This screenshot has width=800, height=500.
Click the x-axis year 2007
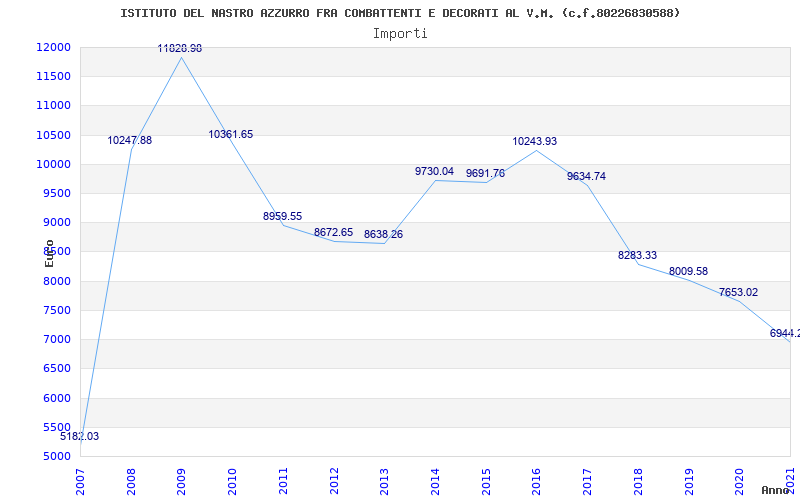click(80, 481)
